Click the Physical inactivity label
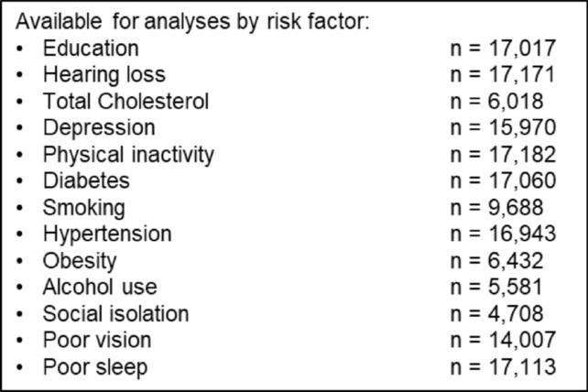The height and width of the screenshot is (392, 588). point(128,155)
